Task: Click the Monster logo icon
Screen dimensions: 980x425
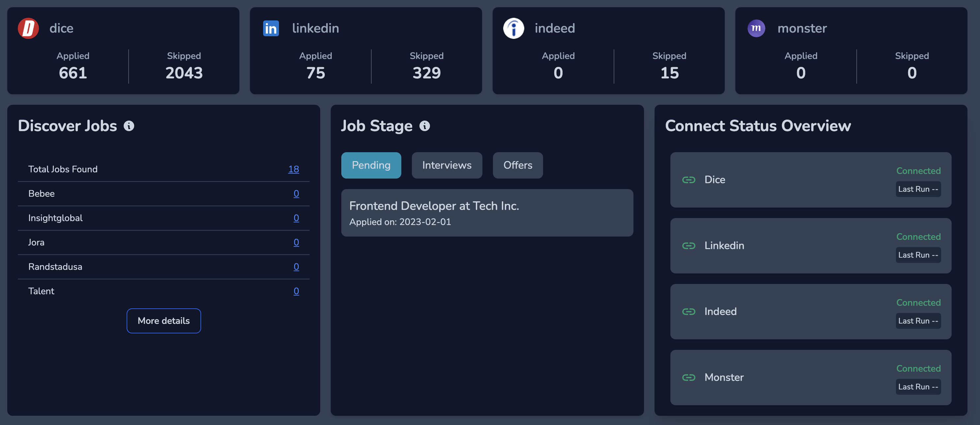Action: tap(756, 28)
